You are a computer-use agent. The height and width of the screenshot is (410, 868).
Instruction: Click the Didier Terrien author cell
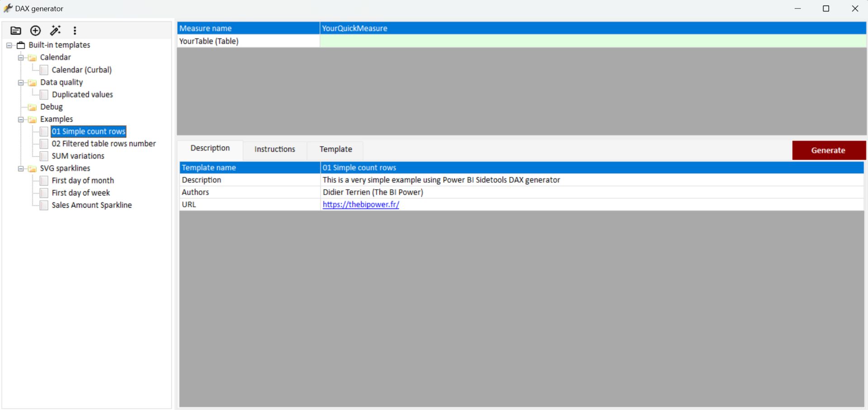[x=592, y=192]
